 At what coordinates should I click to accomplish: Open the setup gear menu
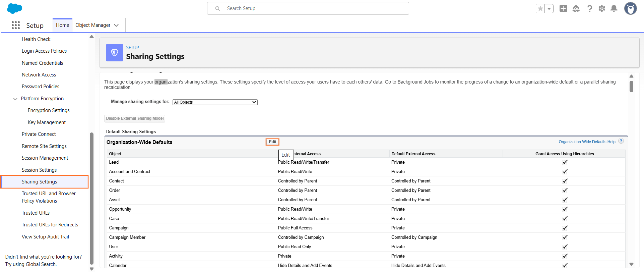(602, 8)
